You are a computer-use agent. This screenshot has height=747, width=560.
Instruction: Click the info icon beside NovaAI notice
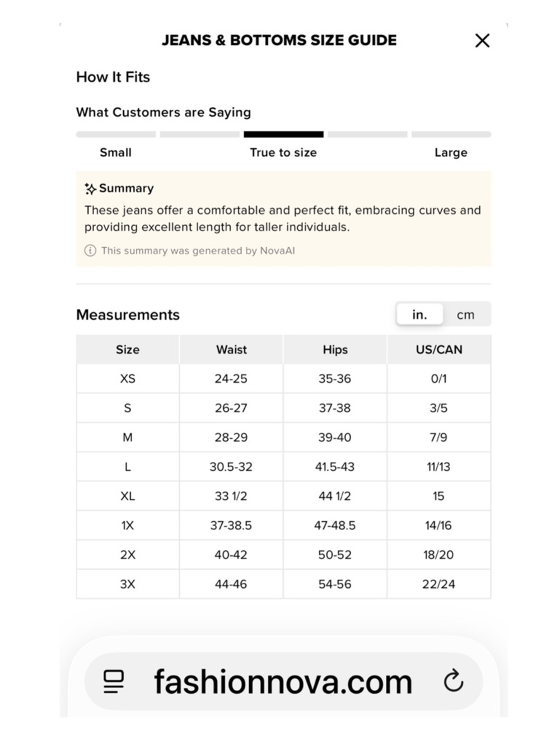click(90, 250)
